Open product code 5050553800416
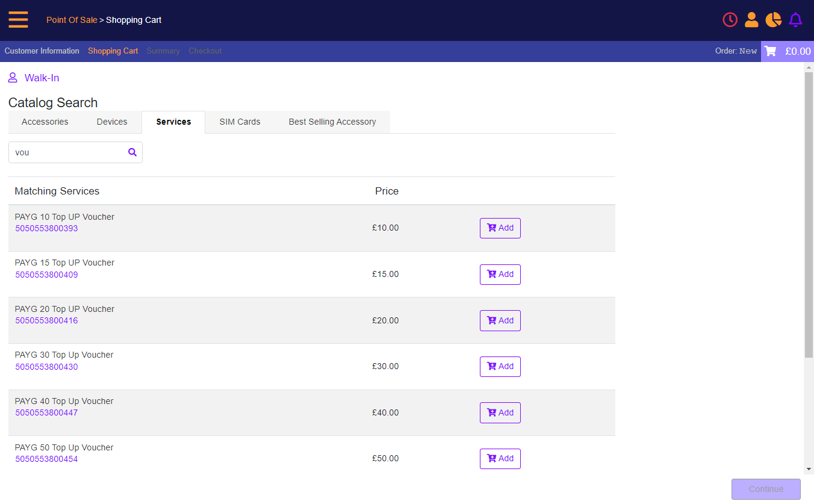Viewport: 814px width, 504px height. pyautogui.click(x=46, y=320)
